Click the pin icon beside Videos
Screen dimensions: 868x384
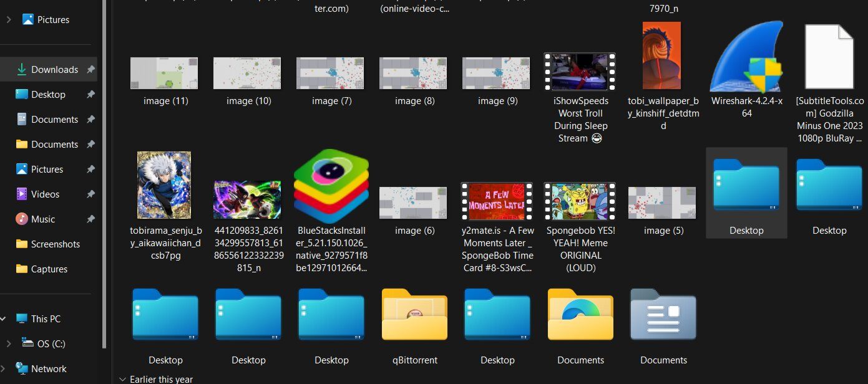pyautogui.click(x=90, y=194)
